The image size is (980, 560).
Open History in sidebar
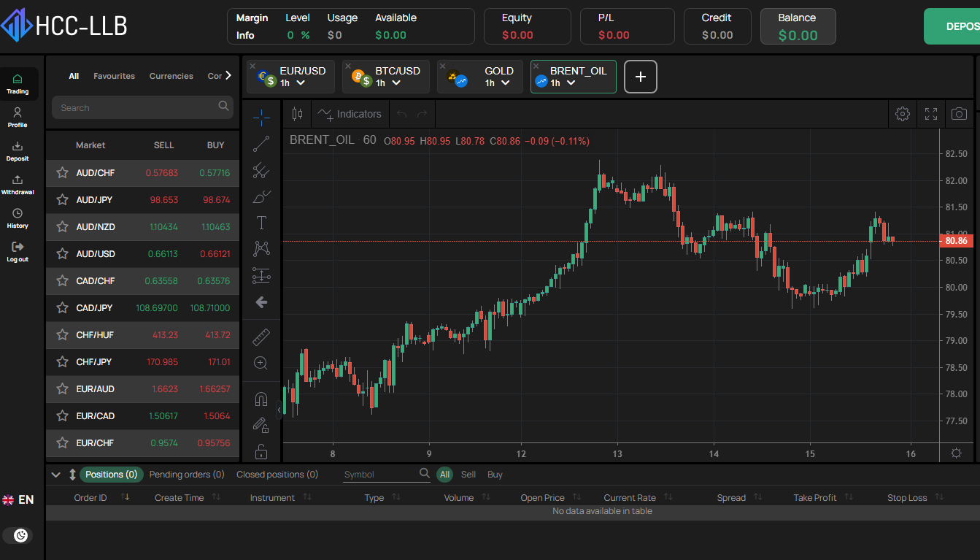tap(18, 218)
